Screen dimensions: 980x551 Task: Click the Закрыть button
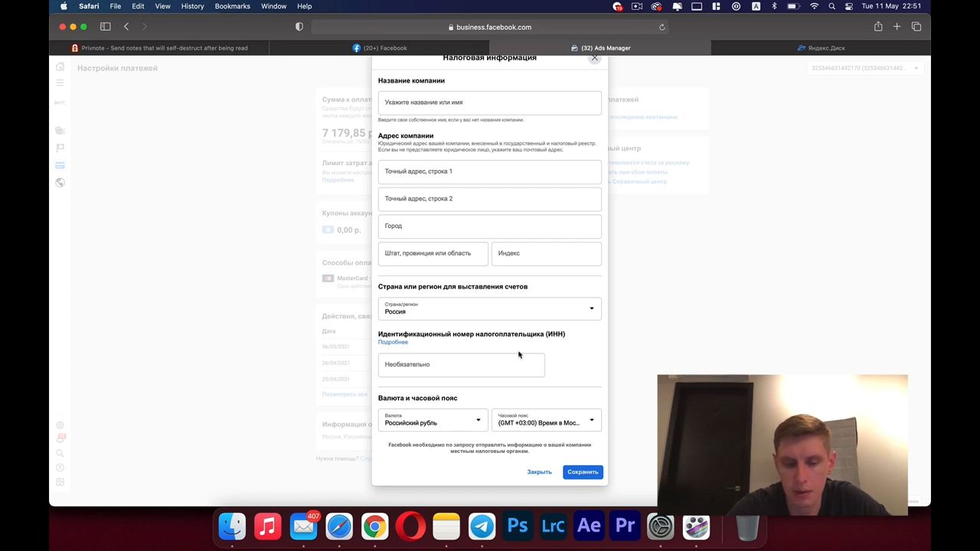coord(539,471)
